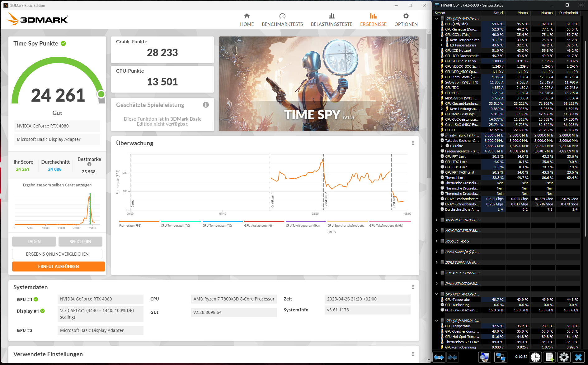
Task: Click the clock icon of the Thermal Limit row
Action: coord(442,178)
